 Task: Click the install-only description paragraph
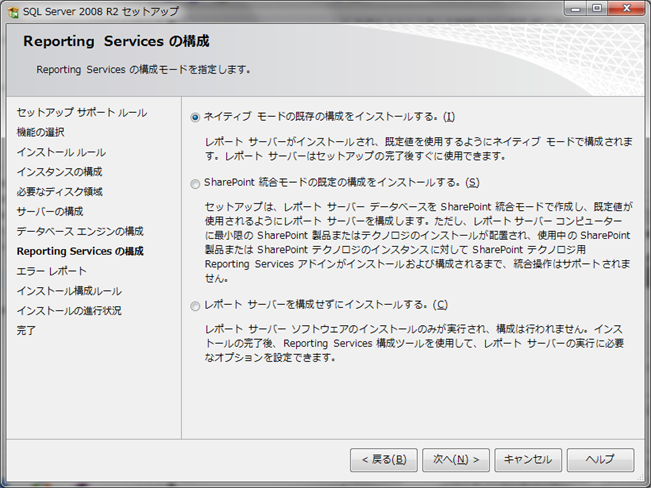coord(414,343)
